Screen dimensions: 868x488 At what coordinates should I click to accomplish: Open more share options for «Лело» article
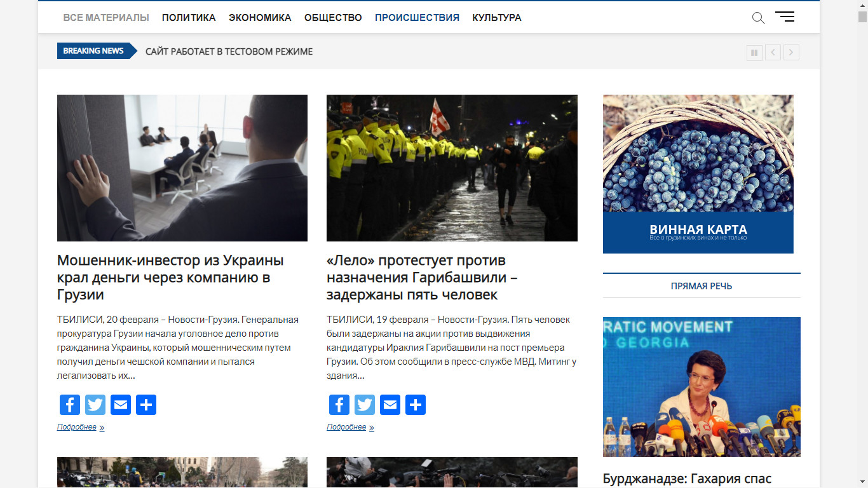pos(416,405)
